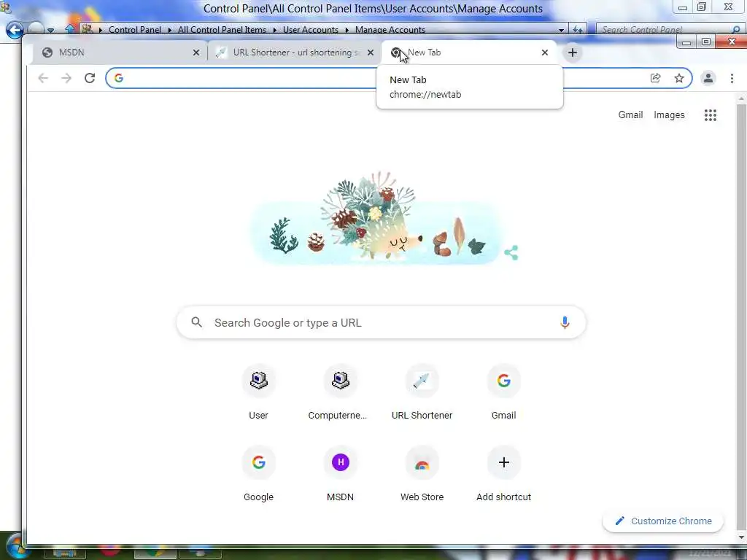Bookmark this tab with the star icon
747x560 pixels.
[679, 78]
